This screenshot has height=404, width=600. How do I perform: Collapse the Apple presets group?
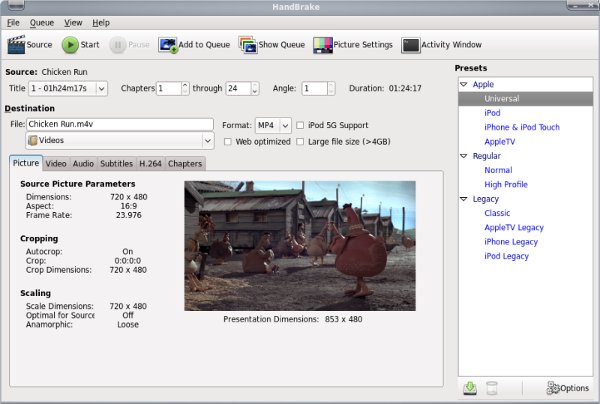(x=464, y=85)
